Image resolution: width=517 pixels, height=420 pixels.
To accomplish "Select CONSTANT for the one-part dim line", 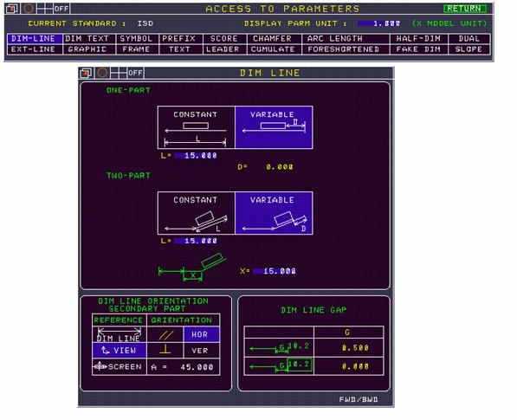I will (197, 127).
